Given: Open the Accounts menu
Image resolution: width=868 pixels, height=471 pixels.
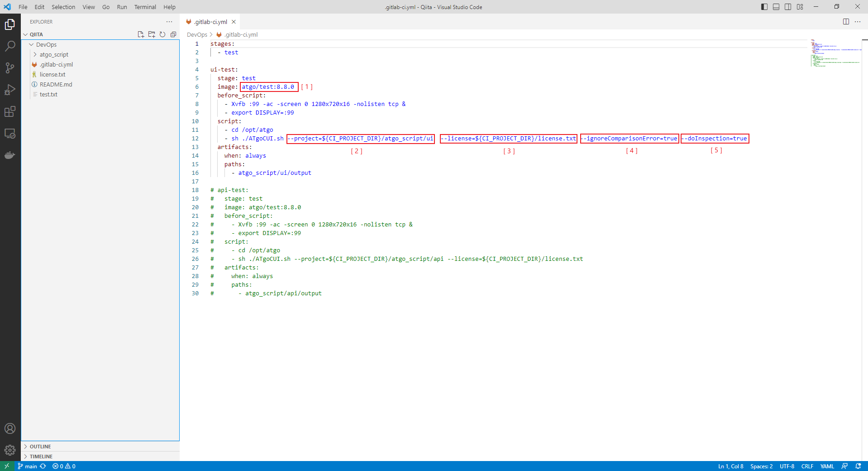Looking at the screenshot, I should [x=10, y=428].
